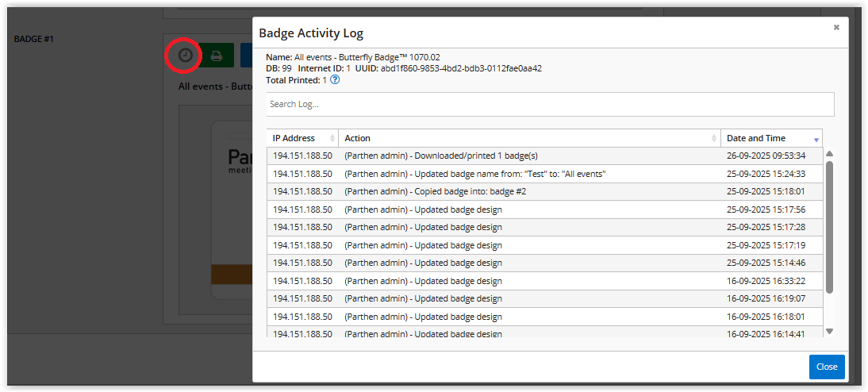Click the log's vertical scrollbar thumb
Image resolution: width=868 pixels, height=392 pixels.
829,226
